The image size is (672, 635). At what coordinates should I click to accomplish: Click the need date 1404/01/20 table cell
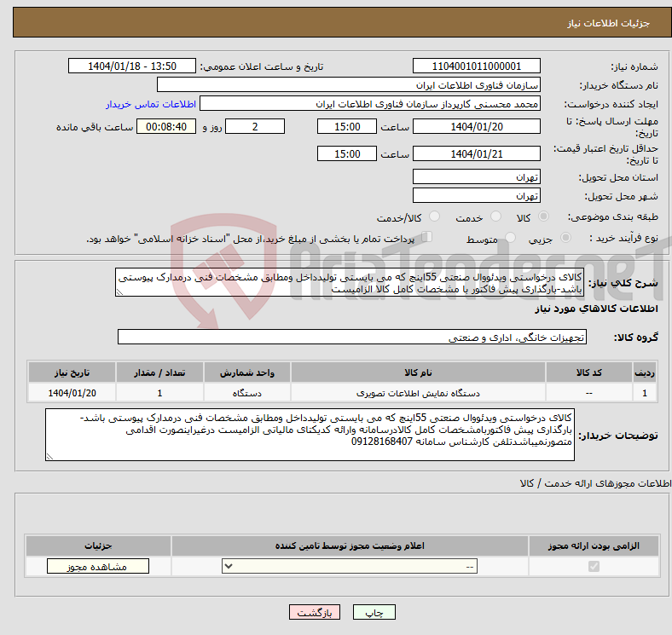pyautogui.click(x=72, y=393)
